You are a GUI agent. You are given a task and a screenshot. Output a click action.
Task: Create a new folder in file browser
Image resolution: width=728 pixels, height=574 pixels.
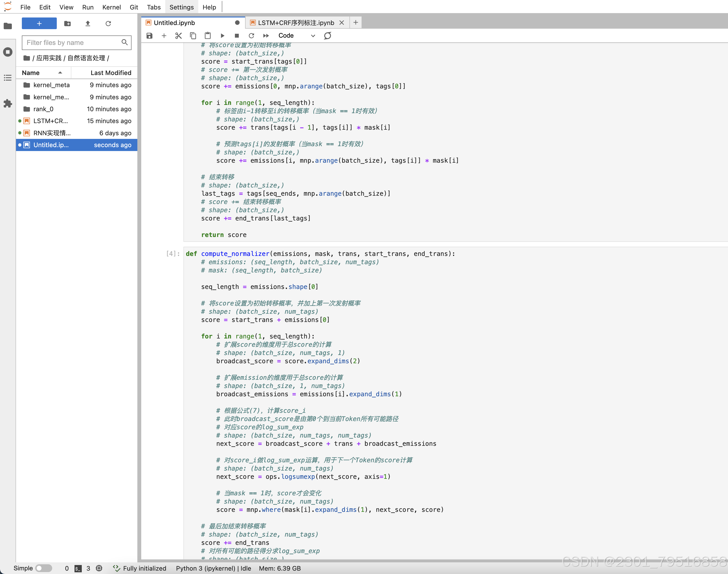pos(67,24)
